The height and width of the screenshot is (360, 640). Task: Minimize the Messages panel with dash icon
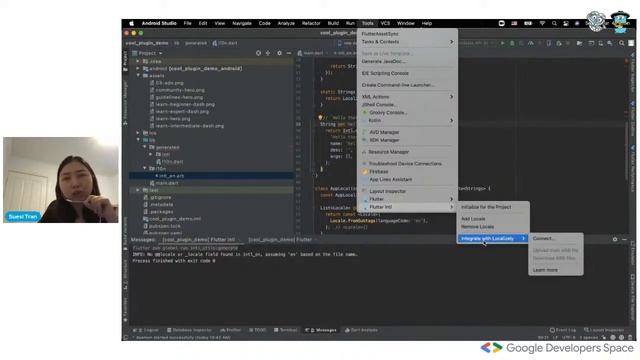pyautogui.click(x=624, y=239)
